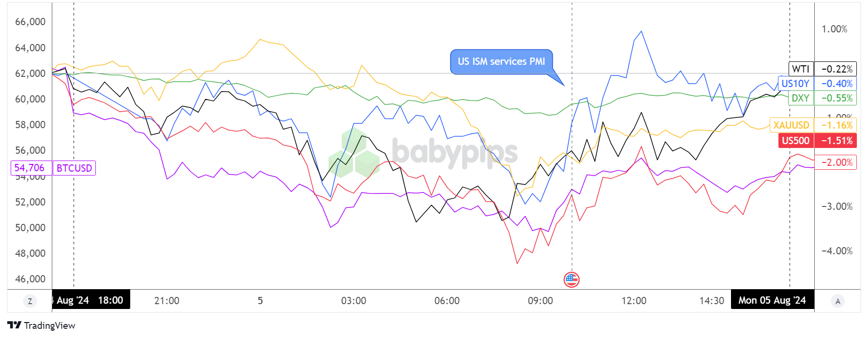Click the US flag economic event icon
This screenshot has width=868, height=338.
tap(572, 279)
